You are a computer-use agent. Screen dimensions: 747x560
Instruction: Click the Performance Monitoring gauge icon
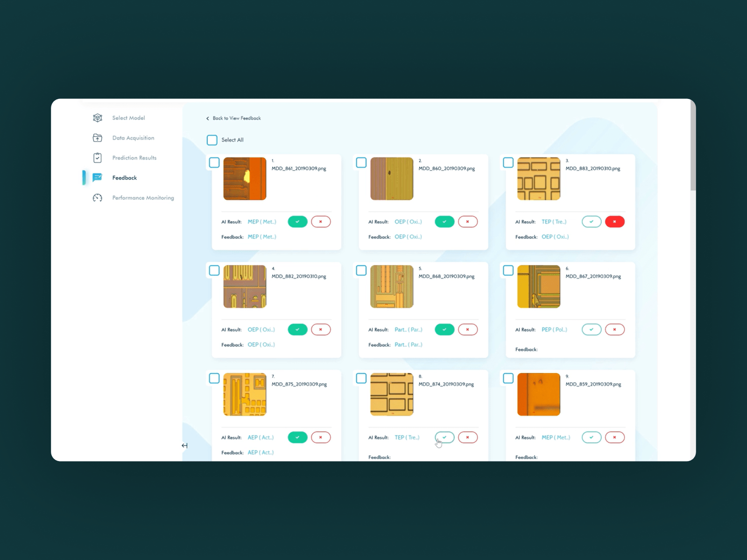pos(98,198)
